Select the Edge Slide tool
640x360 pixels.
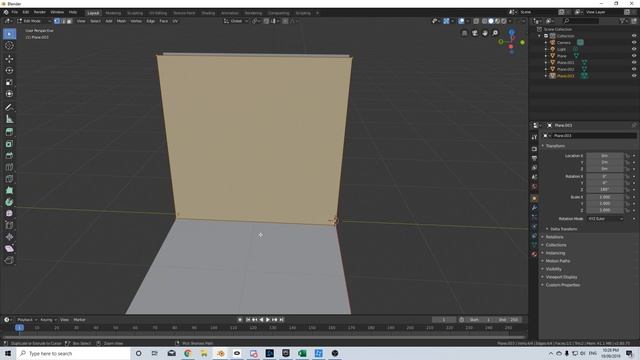9,225
